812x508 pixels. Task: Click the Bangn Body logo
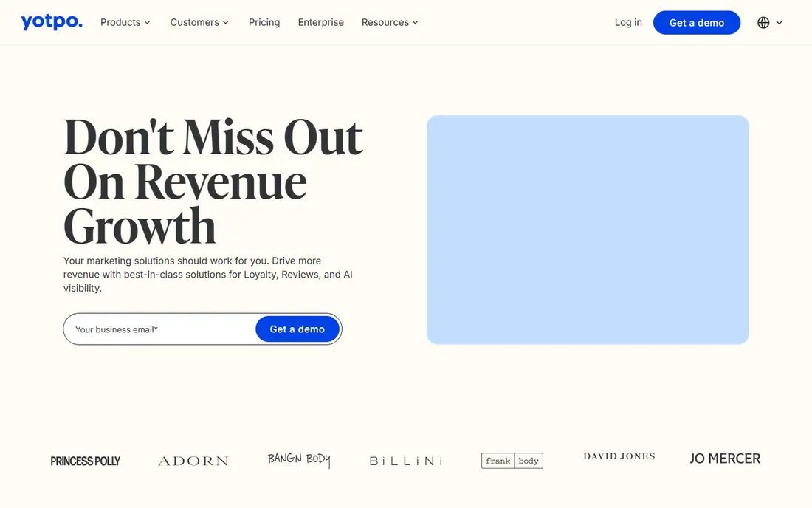[299, 460]
